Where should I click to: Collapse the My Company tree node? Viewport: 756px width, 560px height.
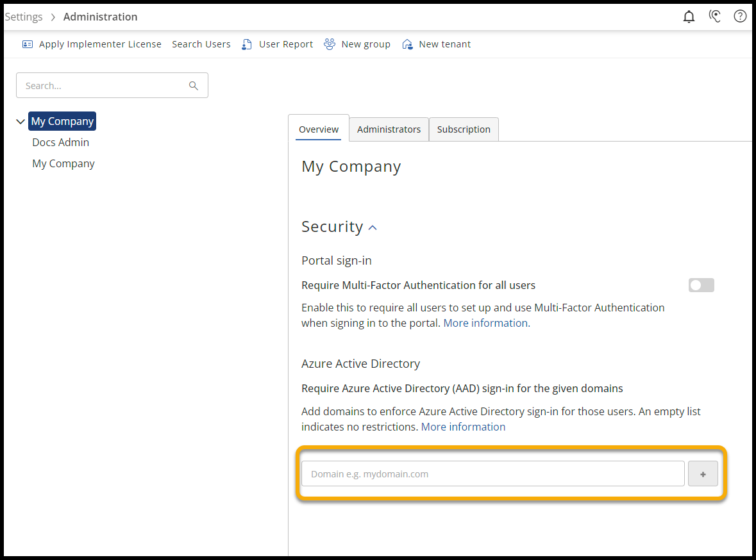pos(21,122)
